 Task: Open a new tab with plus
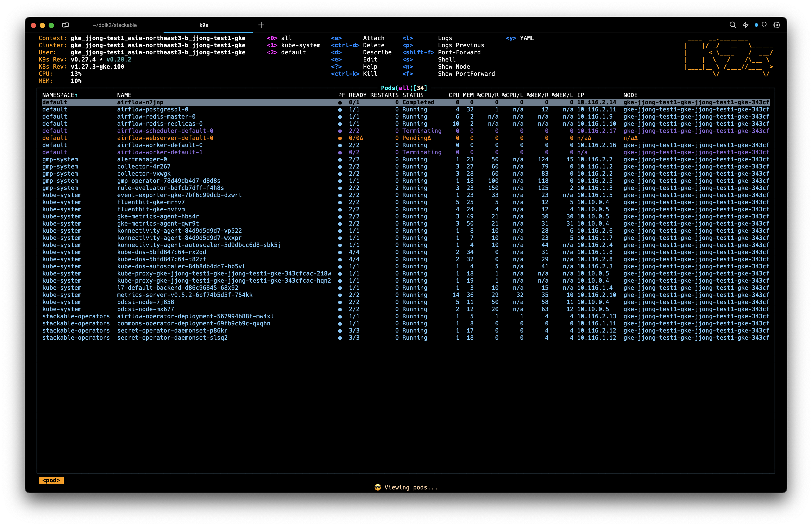click(261, 25)
